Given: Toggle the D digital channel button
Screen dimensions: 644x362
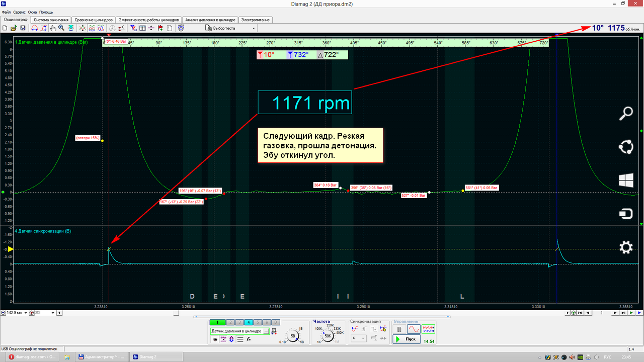Looking at the screenshot, I should 276,322.
